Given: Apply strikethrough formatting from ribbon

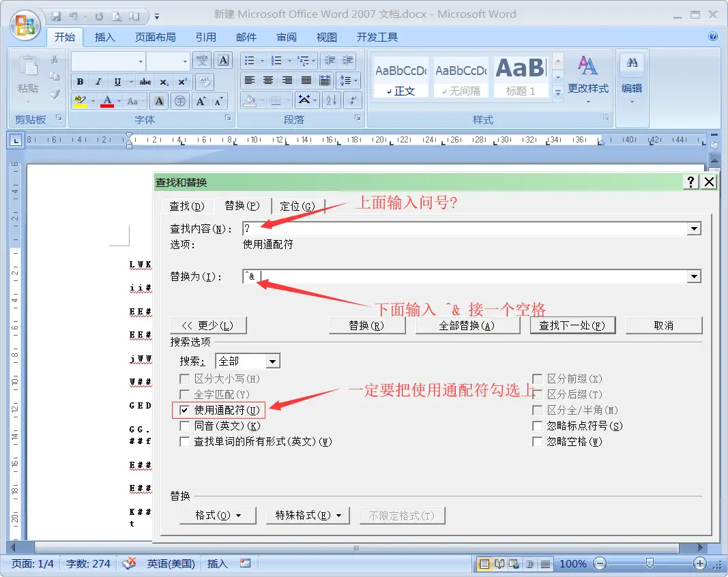Looking at the screenshot, I should point(145,82).
